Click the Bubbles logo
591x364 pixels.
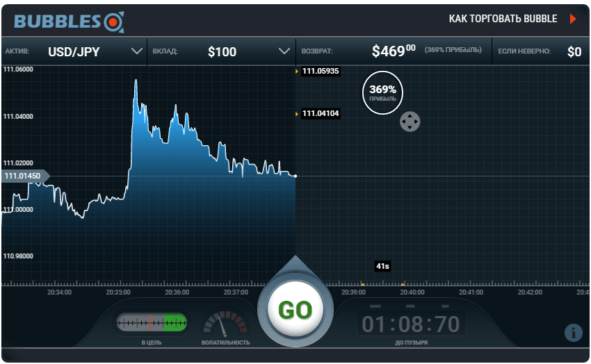[69, 22]
